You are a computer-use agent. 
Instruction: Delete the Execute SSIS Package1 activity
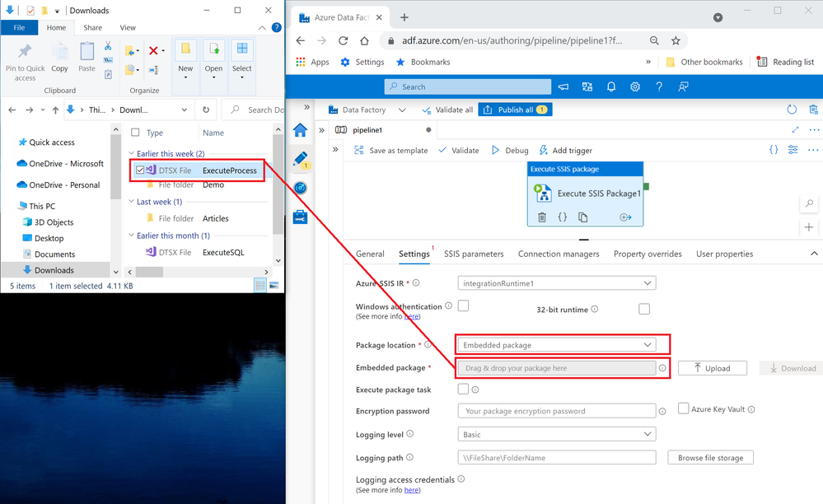(x=542, y=217)
